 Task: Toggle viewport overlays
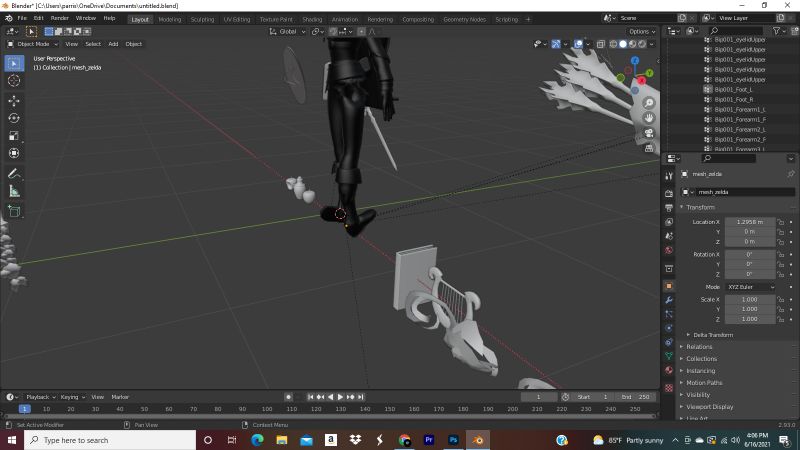pos(578,44)
